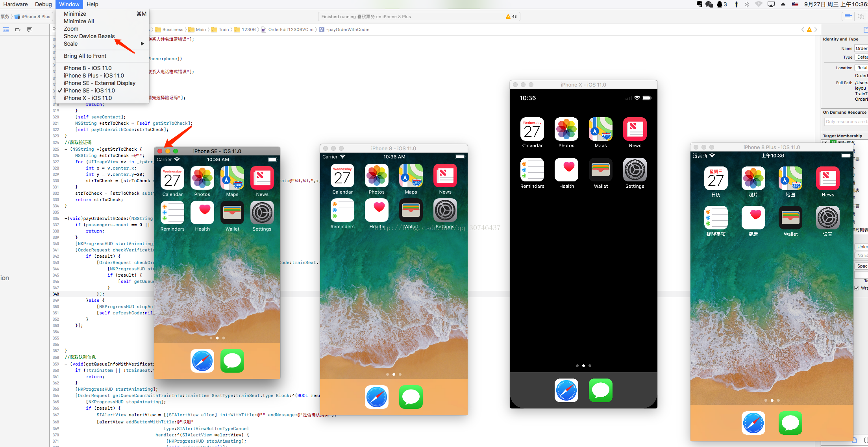Open Settings in the iPhone X simulator

tap(635, 170)
